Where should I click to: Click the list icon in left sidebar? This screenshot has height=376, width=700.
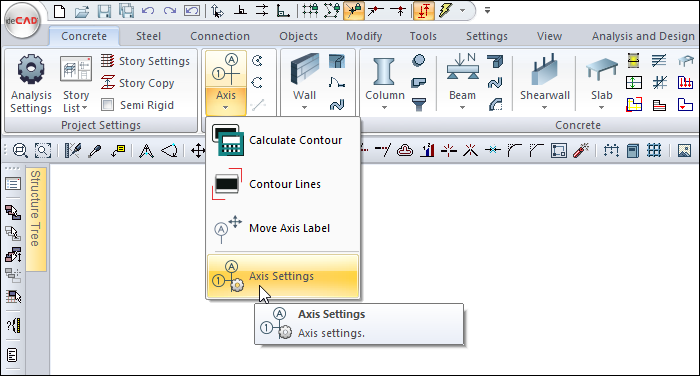(13, 184)
